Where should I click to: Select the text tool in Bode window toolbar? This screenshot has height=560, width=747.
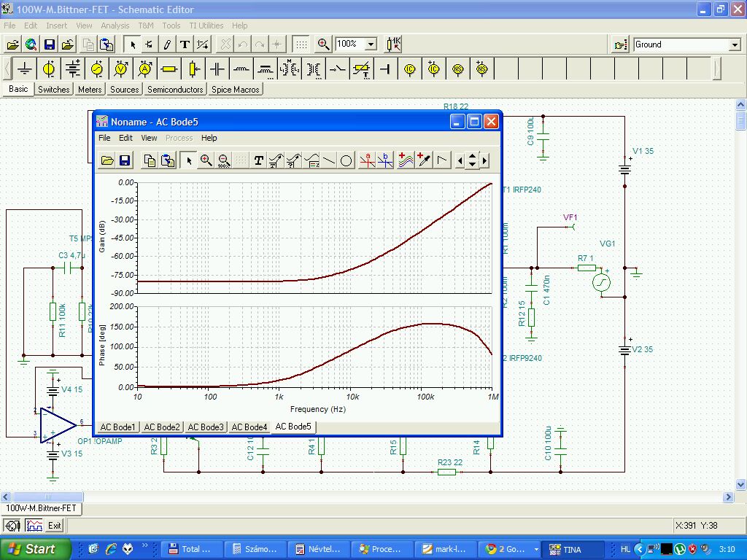[258, 160]
